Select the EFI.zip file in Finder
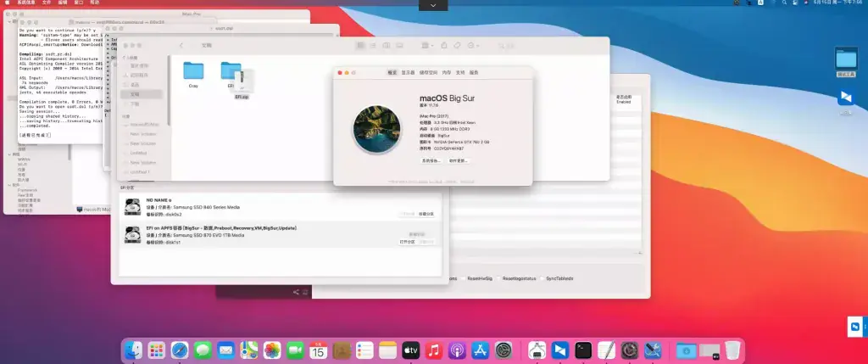 tap(242, 85)
